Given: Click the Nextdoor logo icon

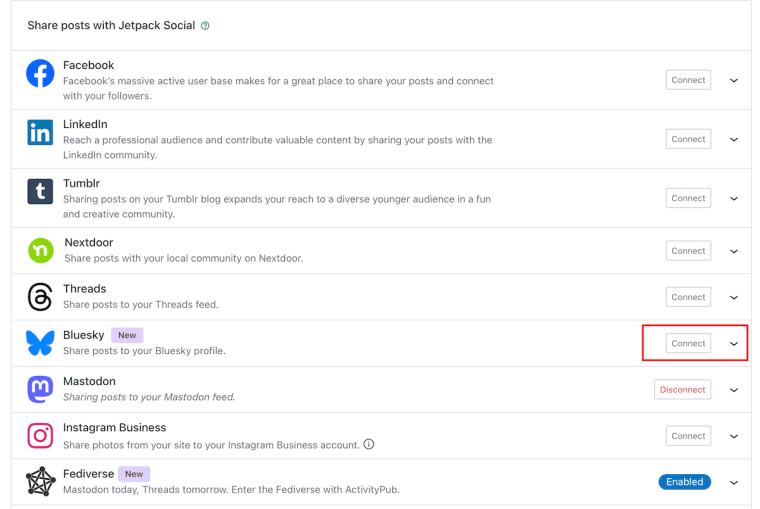Looking at the screenshot, I should click(x=40, y=250).
